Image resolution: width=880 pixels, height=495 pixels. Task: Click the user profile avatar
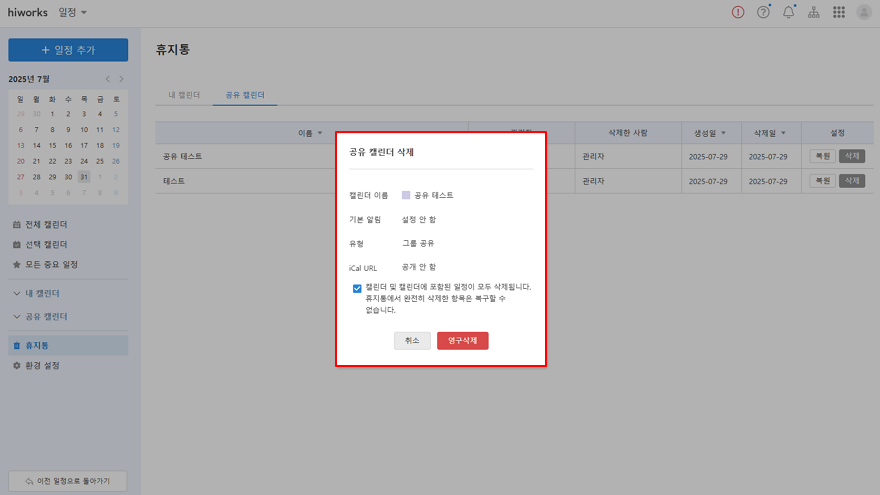tap(864, 12)
